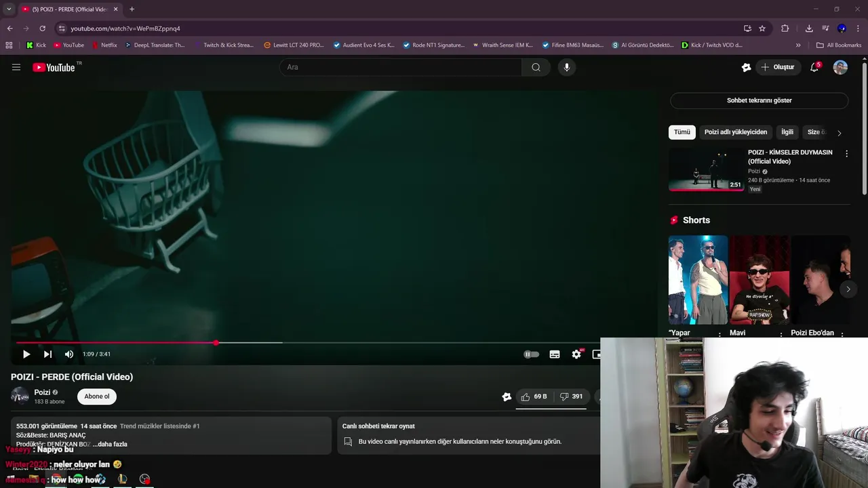This screenshot has height=488, width=868.
Task: Skip to the next video
Action: point(47,354)
